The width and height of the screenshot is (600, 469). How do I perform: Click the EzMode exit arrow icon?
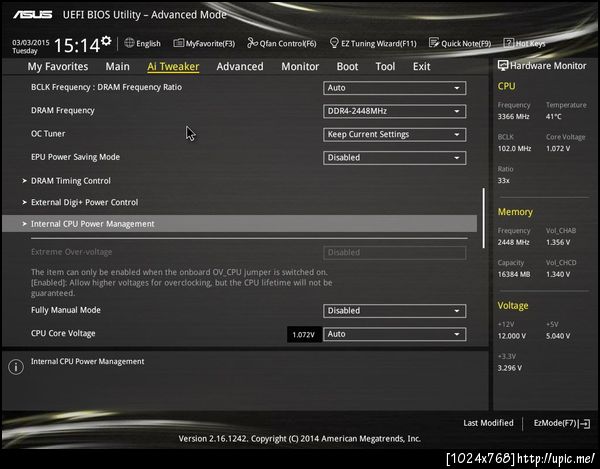coord(584,423)
